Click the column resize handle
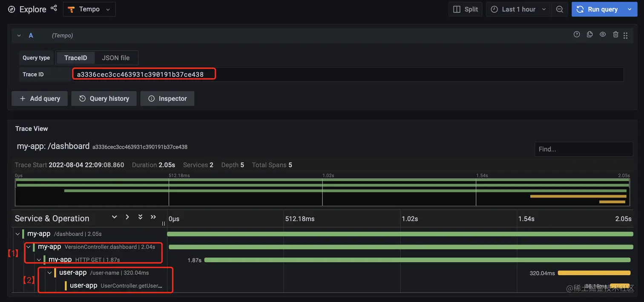 [164, 223]
